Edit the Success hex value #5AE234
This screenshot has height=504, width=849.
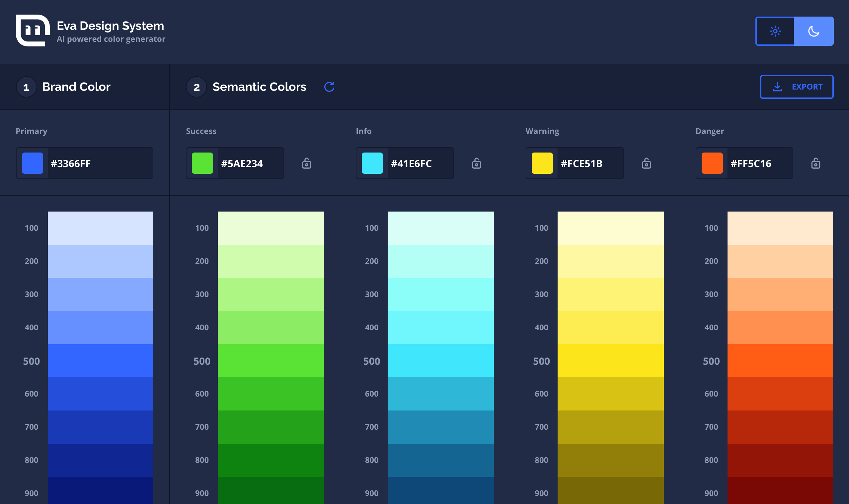(250, 163)
